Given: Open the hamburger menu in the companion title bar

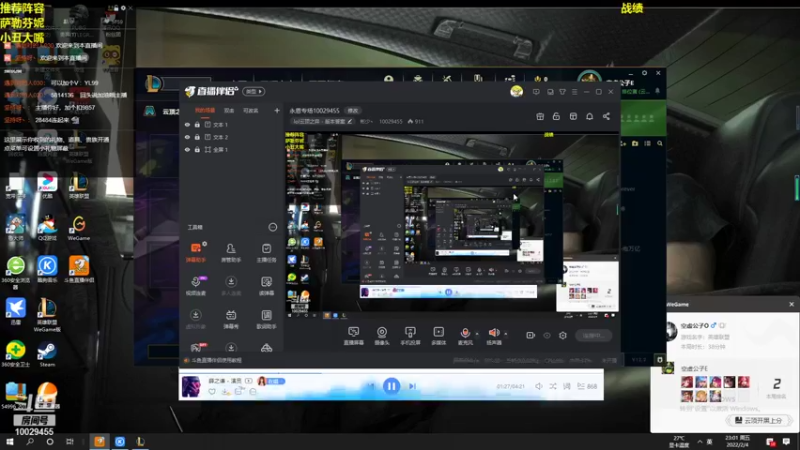Looking at the screenshot, I should 574,92.
